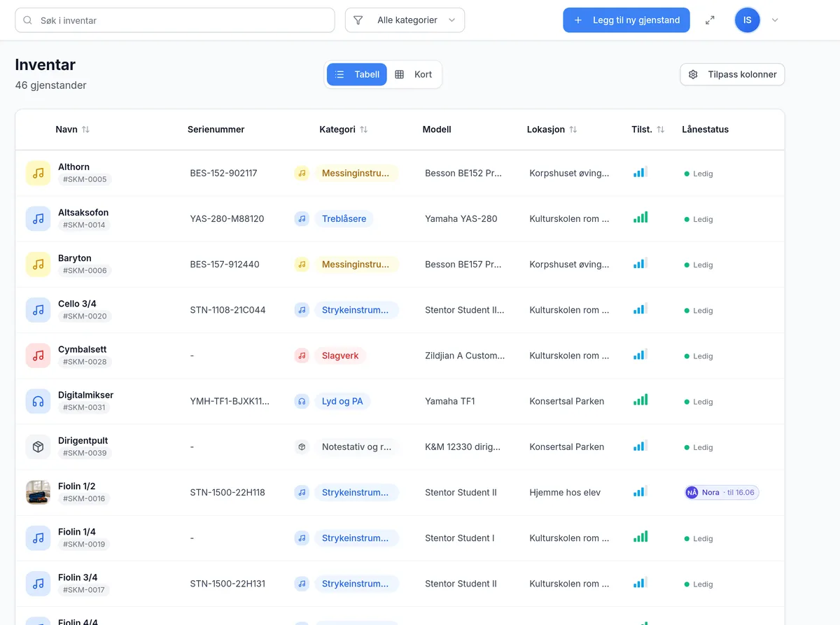Click the Hjemme hos elev location
Image resolution: width=840 pixels, height=625 pixels.
(x=565, y=492)
